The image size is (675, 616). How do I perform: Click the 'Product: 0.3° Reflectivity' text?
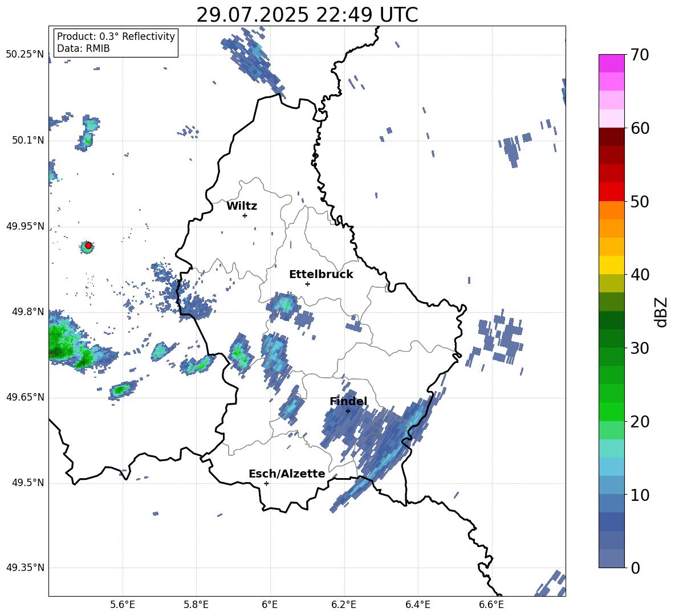[116, 36]
